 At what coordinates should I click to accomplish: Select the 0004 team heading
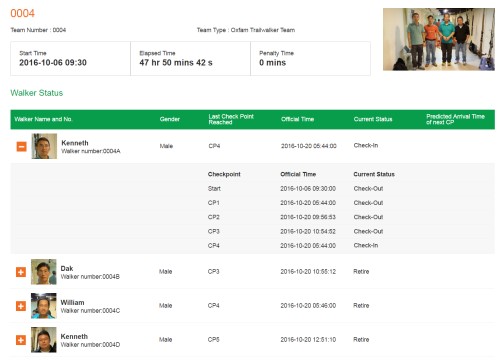(22, 13)
